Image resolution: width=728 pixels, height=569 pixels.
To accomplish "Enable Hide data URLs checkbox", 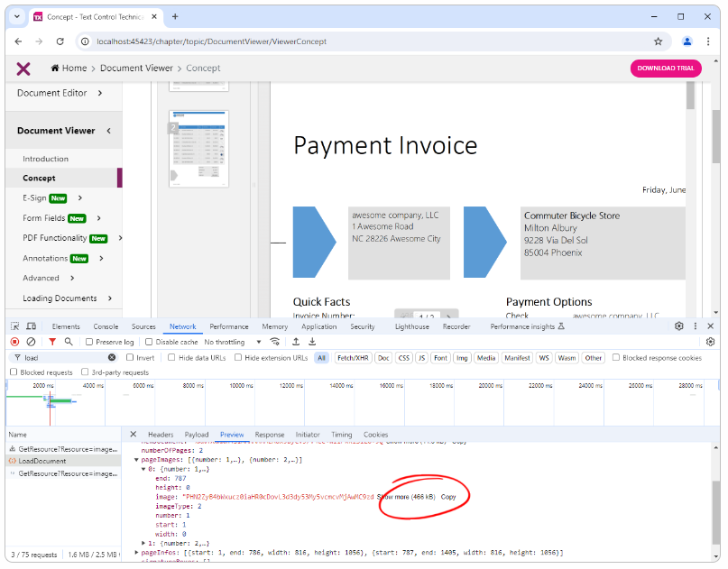I will pos(171,357).
